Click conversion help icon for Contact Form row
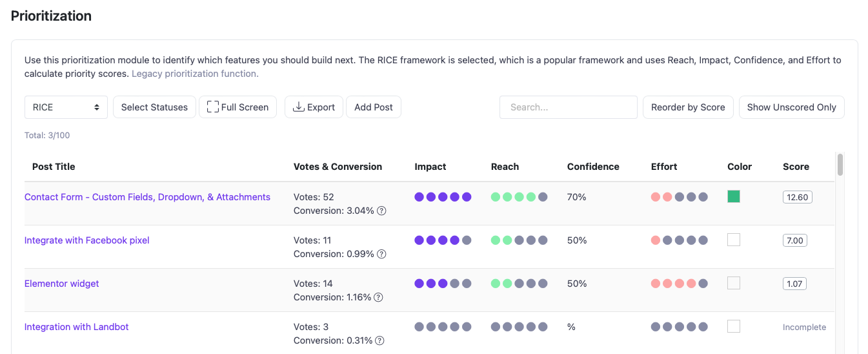Image resolution: width=868 pixels, height=354 pixels. (381, 211)
